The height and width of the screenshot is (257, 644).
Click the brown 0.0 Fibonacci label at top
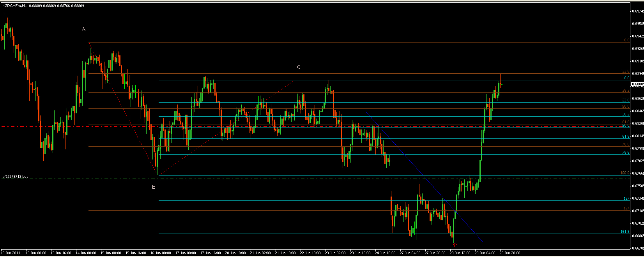626,40
